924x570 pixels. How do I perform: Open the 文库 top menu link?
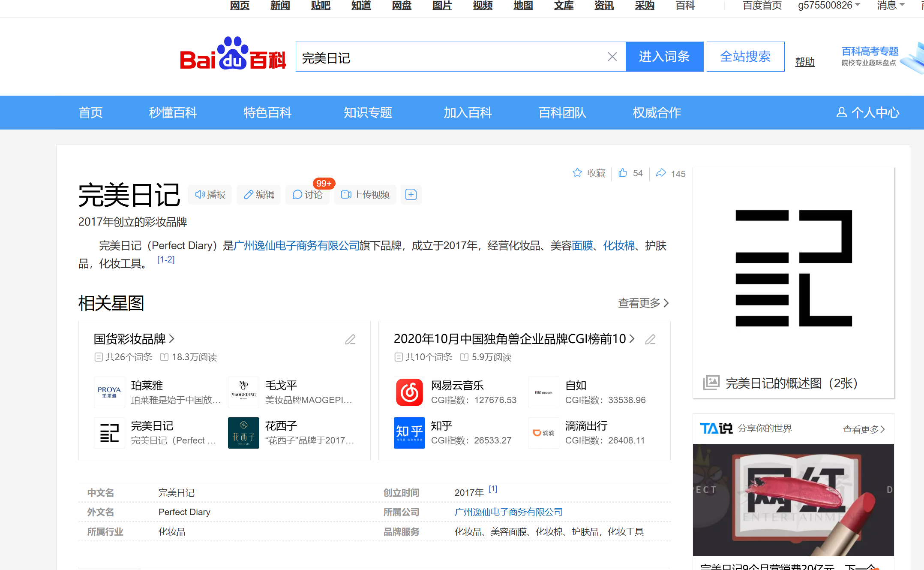564,6
